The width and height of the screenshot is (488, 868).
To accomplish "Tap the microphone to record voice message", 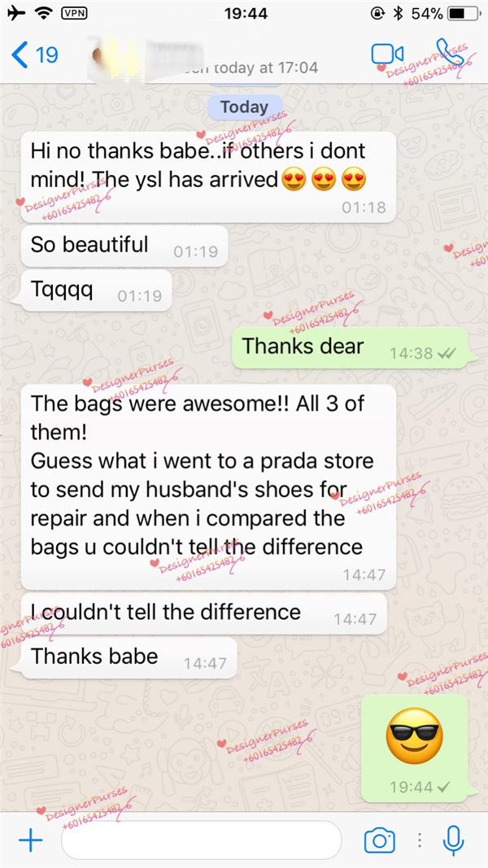I will click(453, 840).
